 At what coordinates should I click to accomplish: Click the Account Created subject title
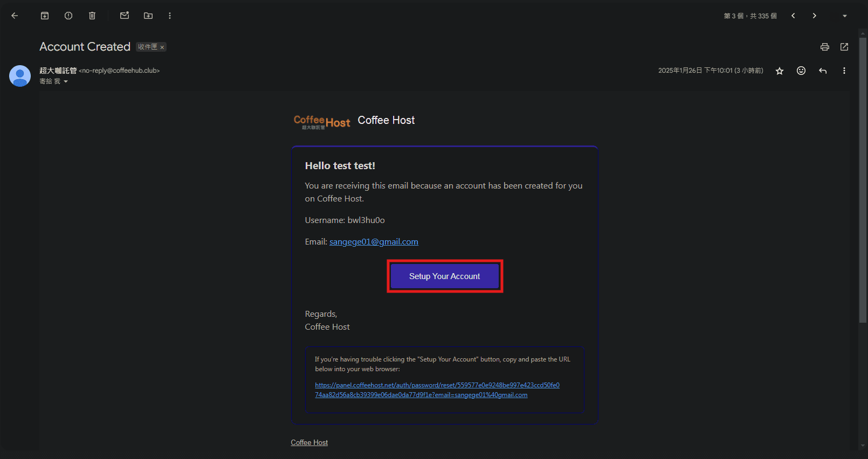click(x=85, y=47)
